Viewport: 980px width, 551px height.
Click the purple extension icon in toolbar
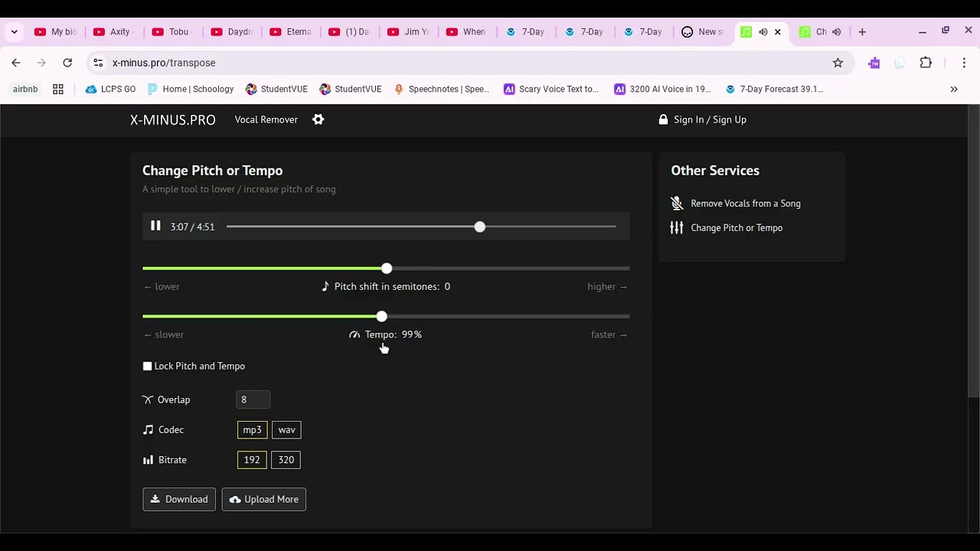(x=874, y=63)
